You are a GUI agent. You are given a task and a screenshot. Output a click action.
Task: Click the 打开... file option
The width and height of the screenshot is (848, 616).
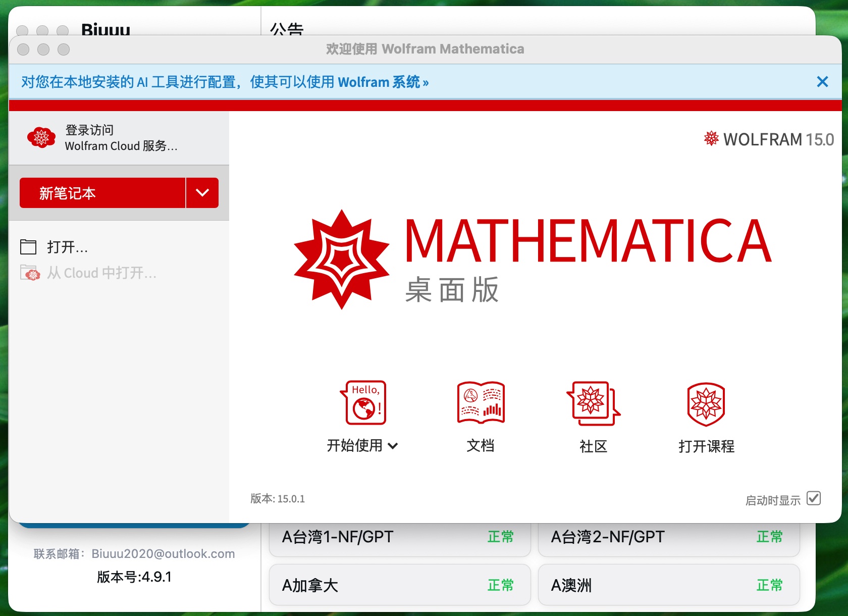(x=68, y=247)
